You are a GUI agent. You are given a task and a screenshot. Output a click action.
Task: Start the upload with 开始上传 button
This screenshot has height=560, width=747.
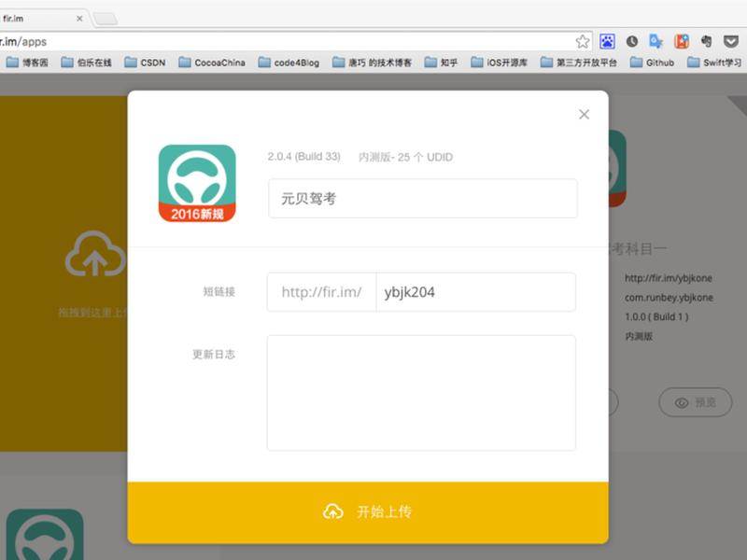tap(368, 512)
